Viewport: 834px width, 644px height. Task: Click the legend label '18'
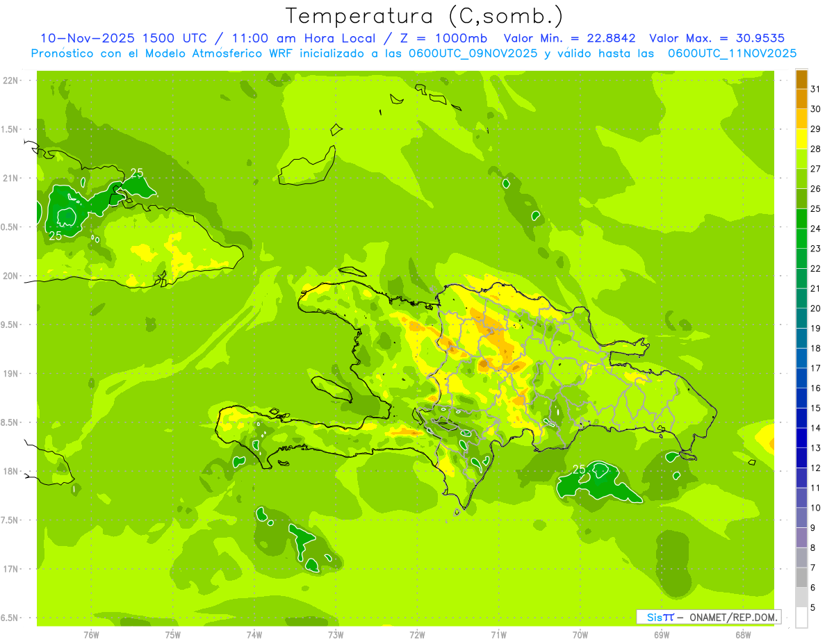pyautogui.click(x=816, y=348)
